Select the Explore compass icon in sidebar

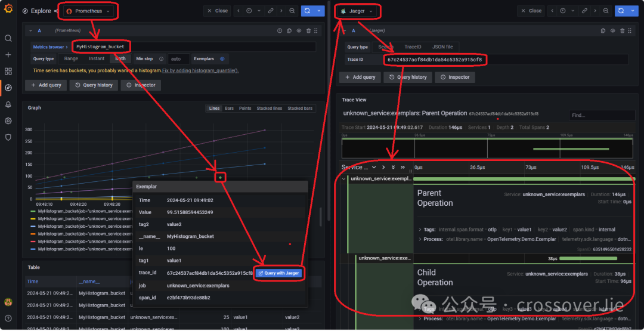pos(8,88)
